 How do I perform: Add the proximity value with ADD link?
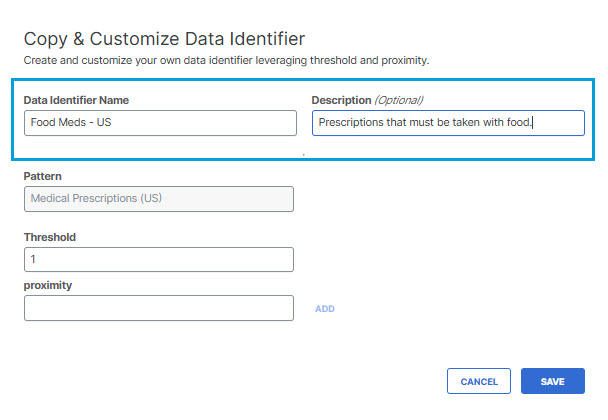325,309
